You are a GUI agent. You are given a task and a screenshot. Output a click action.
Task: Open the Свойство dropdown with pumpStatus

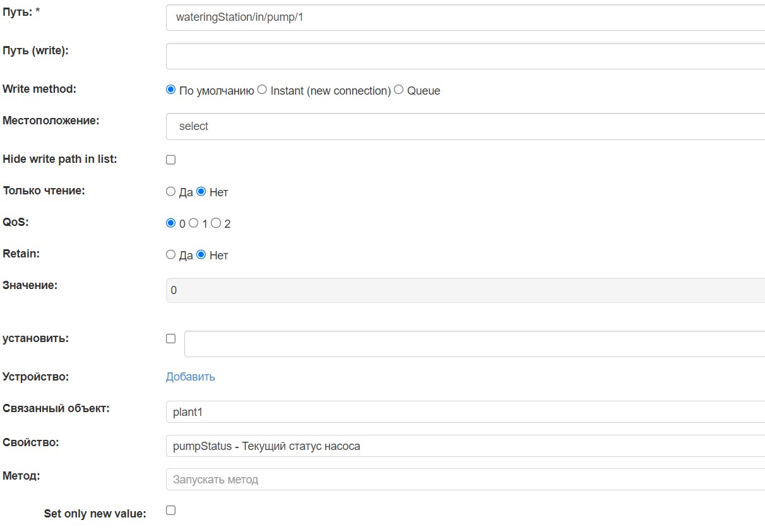pos(379,446)
